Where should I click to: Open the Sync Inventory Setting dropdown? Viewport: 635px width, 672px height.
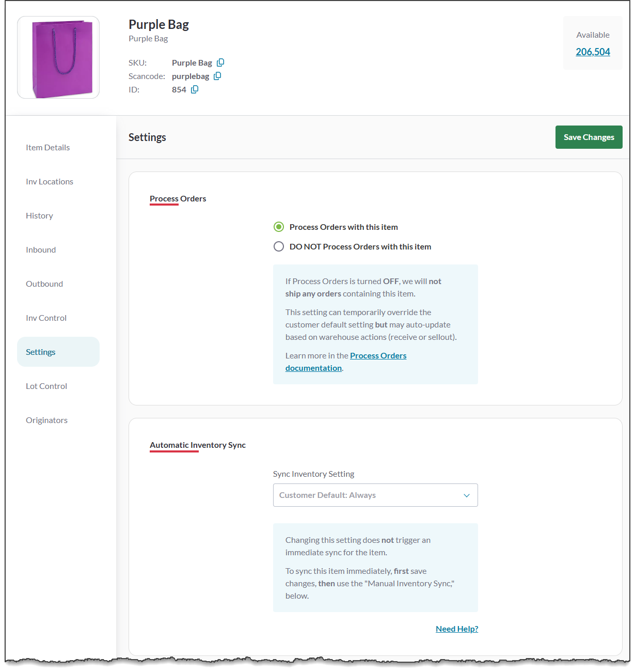[375, 495]
